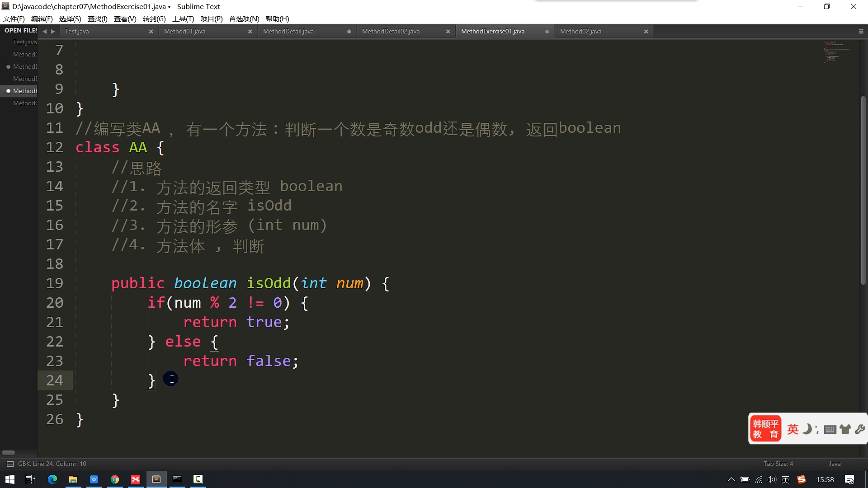Open the 首选项(N) menu
This screenshot has width=868, height=488.
[x=244, y=19]
